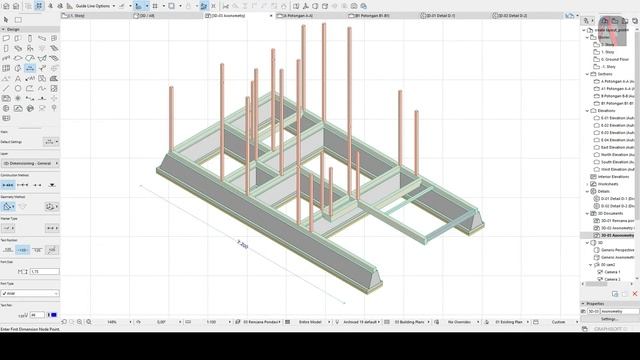640x360 pixels.
Task: Select the Wall tool in Design toolbox
Action: [x=6, y=38]
